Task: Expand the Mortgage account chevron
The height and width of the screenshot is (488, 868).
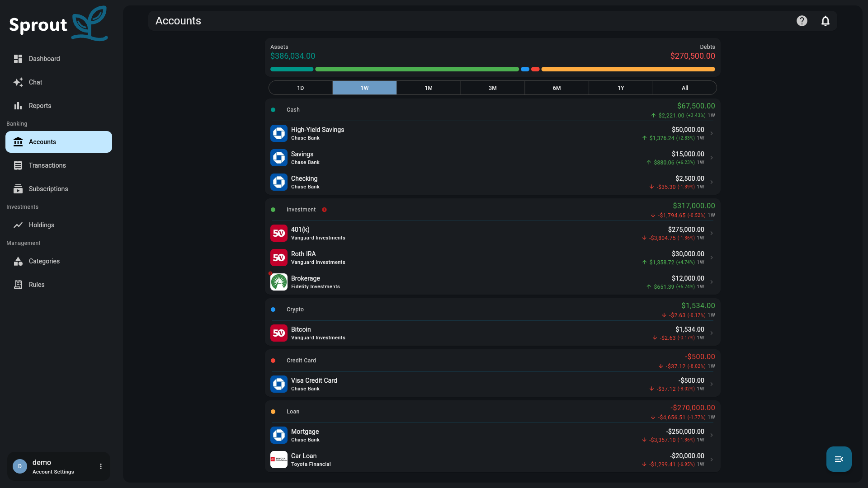Action: (x=712, y=435)
